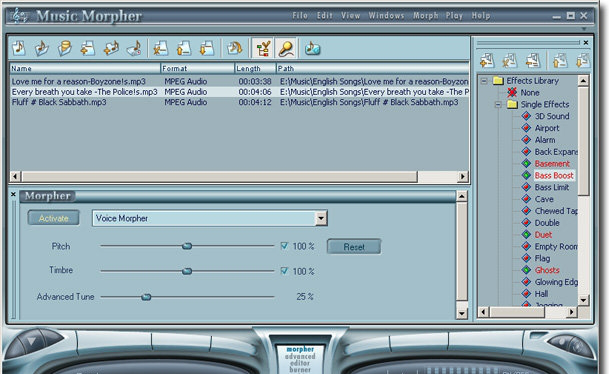This screenshot has height=388, width=609.
Task: Collapse the Effects Library tree node
Action: coord(484,81)
